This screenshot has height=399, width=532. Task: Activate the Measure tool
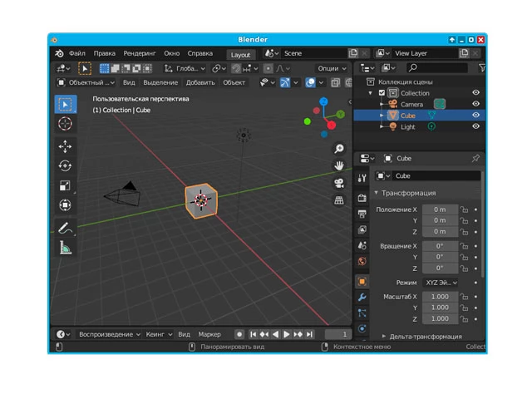pyautogui.click(x=65, y=247)
